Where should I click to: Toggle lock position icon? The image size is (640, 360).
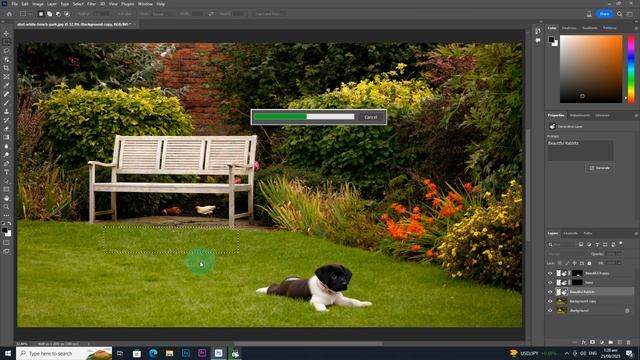tap(574, 263)
